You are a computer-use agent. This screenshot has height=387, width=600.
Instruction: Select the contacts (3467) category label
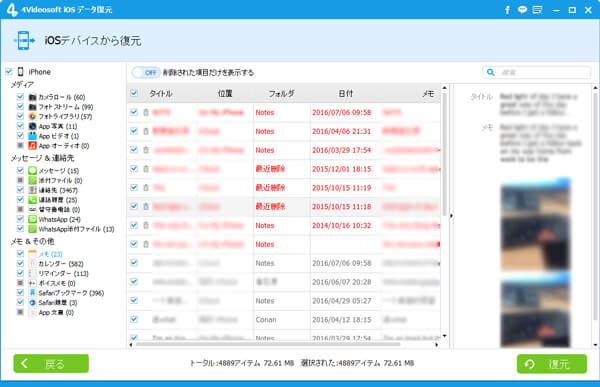pyautogui.click(x=58, y=190)
